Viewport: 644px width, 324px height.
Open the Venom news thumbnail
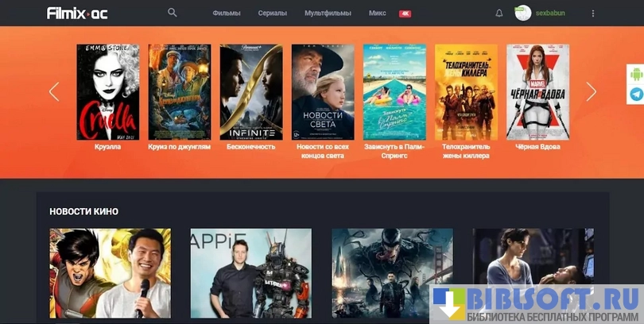pos(392,274)
